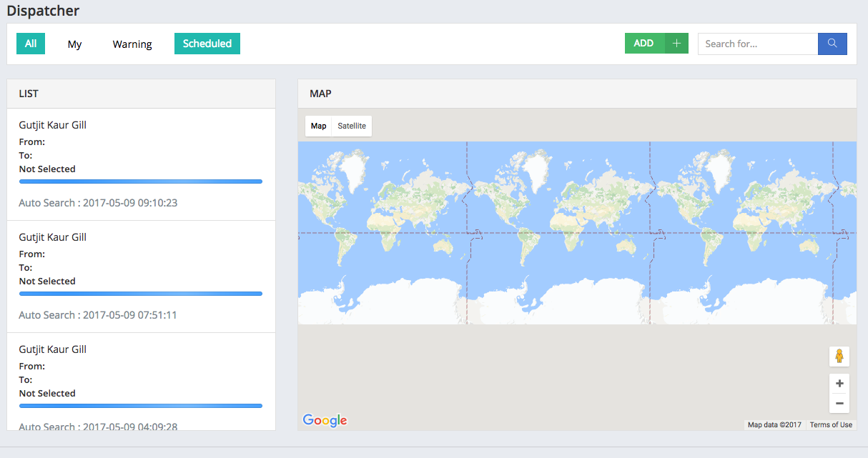Select the All filter tab

click(31, 44)
